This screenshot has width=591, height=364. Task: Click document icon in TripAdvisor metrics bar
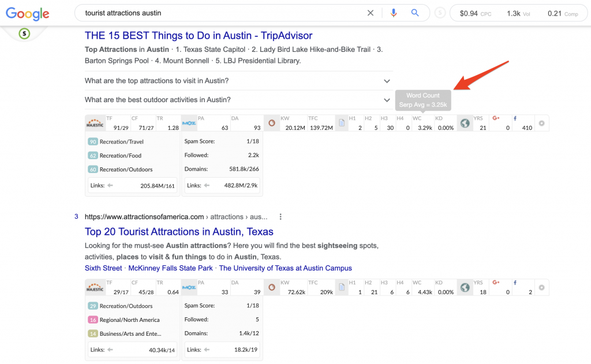342,123
